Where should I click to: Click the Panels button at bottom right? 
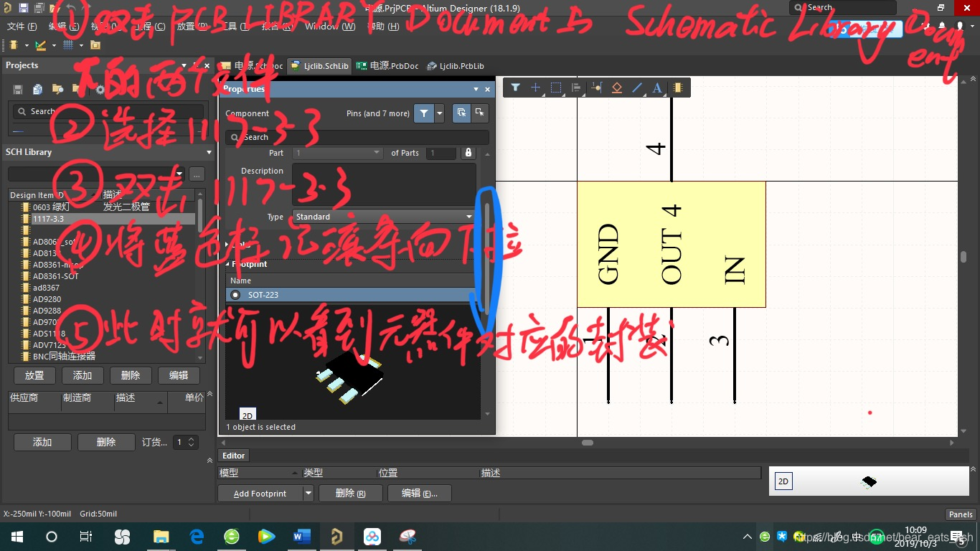(x=960, y=514)
